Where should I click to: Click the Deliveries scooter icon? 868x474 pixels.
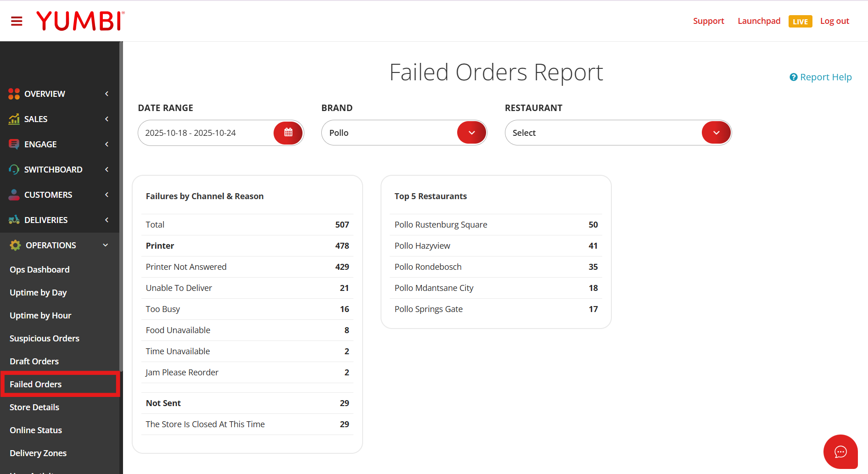[14, 220]
